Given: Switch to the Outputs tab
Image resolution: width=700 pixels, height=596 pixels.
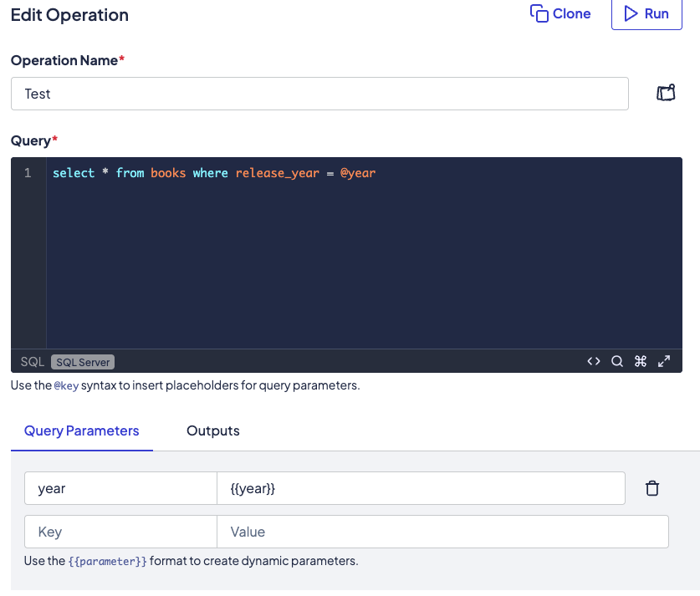Looking at the screenshot, I should [x=213, y=430].
